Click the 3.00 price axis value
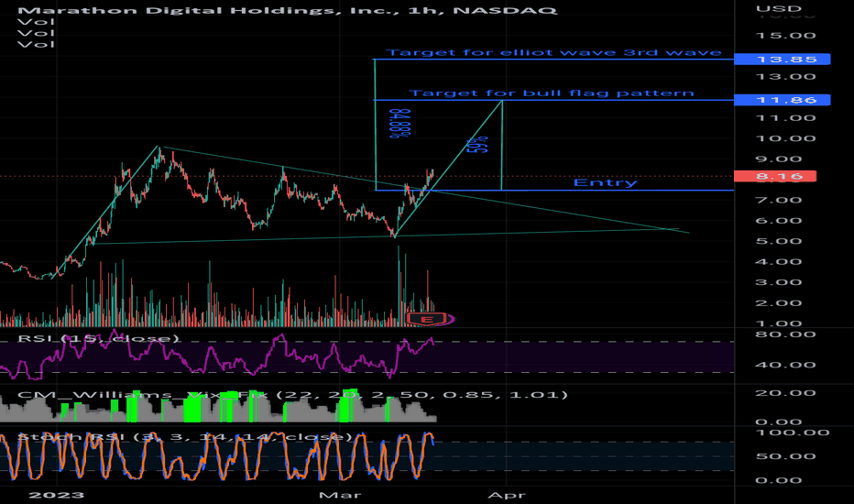The height and width of the screenshot is (504, 854). point(779,282)
